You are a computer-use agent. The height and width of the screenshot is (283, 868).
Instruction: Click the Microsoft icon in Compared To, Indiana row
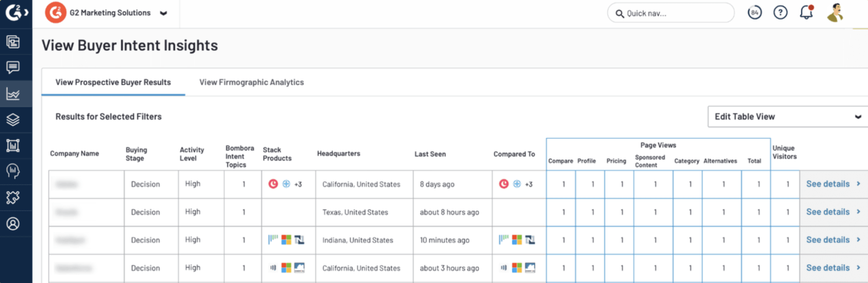(x=517, y=240)
